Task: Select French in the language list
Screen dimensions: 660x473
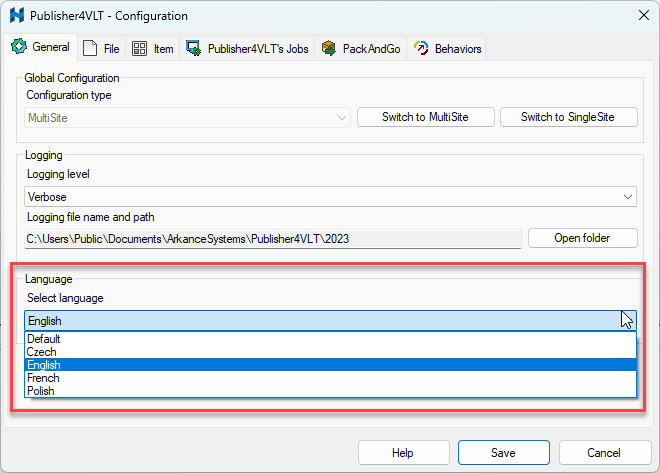Action: click(44, 378)
